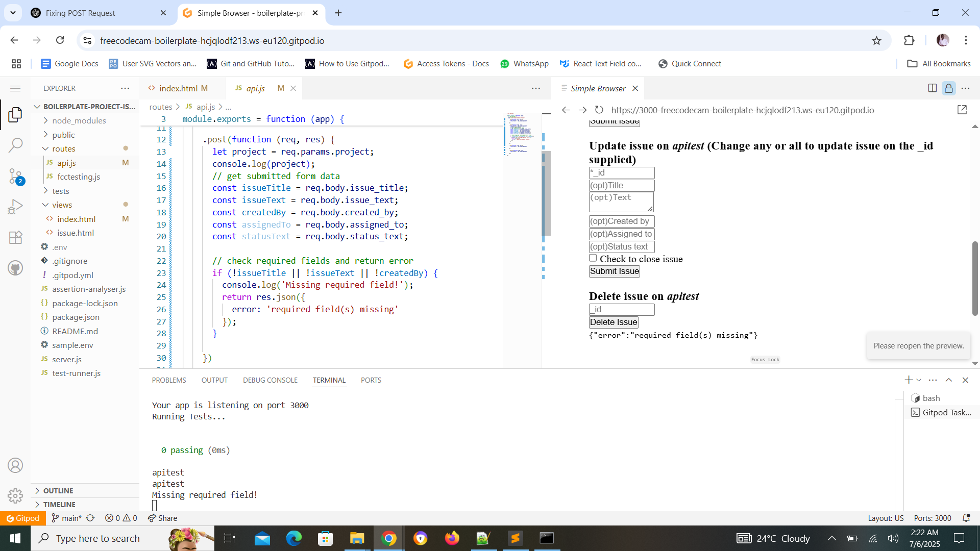Click Submit Issue under update form
Viewport: 980px width, 551px height.
pyautogui.click(x=615, y=271)
